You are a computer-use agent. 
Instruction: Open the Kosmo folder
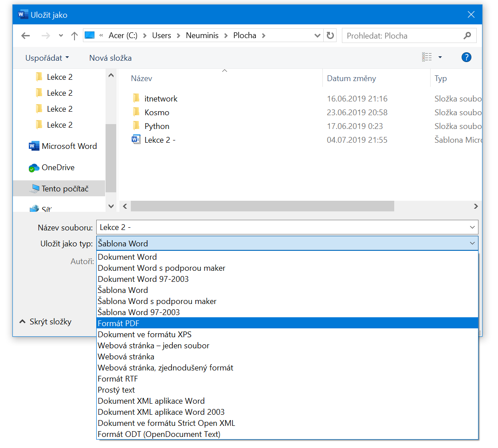coord(157,113)
